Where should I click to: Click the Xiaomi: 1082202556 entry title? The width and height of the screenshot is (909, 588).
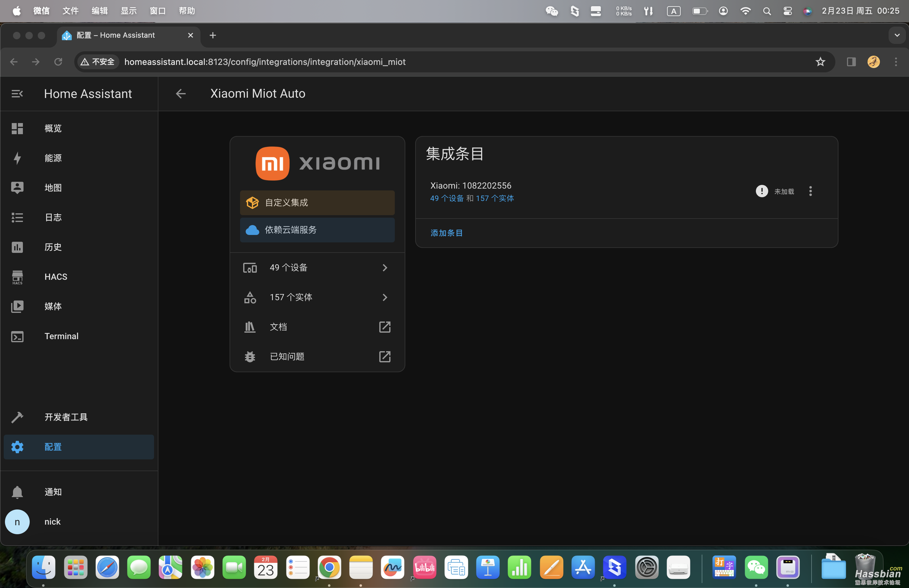tap(471, 185)
